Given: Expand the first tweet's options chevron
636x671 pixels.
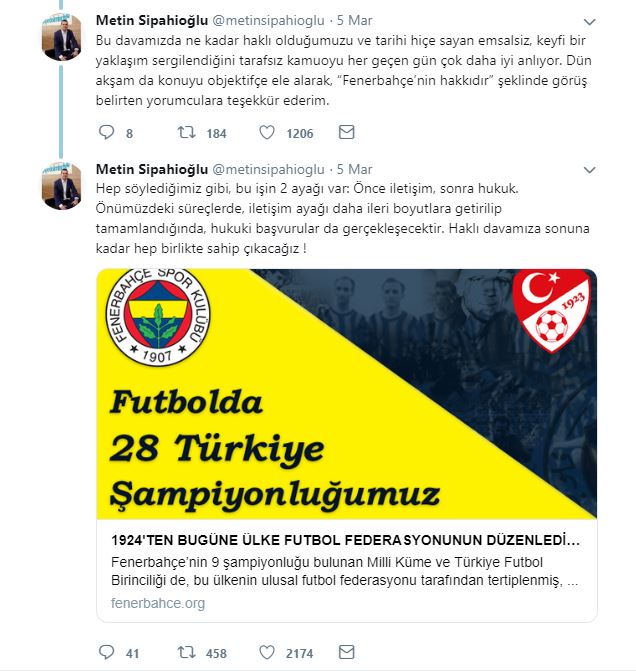Looking at the screenshot, I should click(x=589, y=22).
